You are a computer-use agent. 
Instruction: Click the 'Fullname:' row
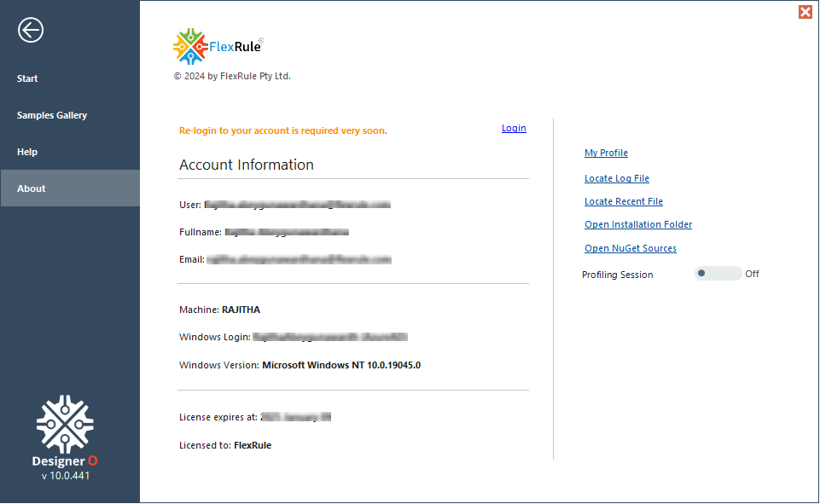click(x=265, y=232)
